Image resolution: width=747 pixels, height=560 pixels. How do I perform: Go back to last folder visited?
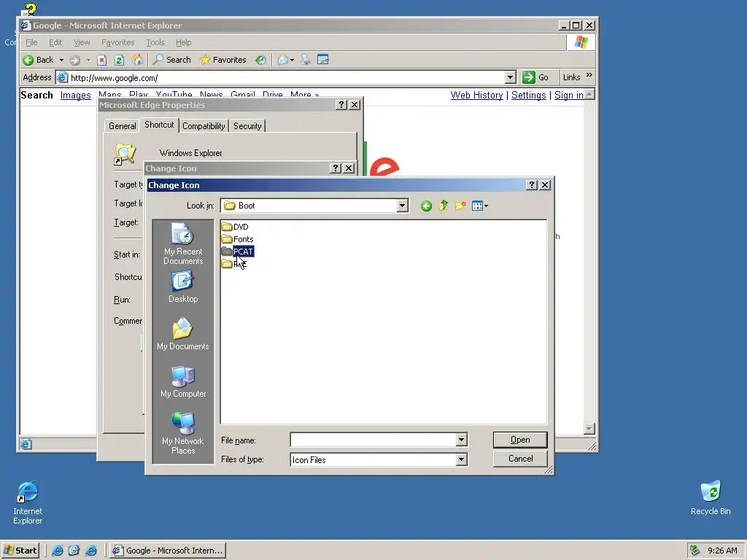coord(426,206)
